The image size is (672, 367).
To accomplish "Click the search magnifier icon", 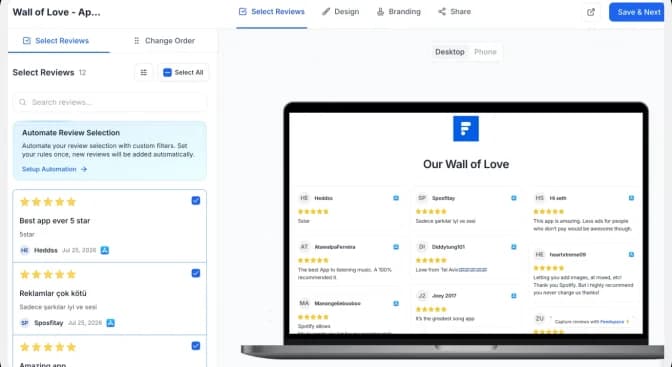I will tap(23, 102).
